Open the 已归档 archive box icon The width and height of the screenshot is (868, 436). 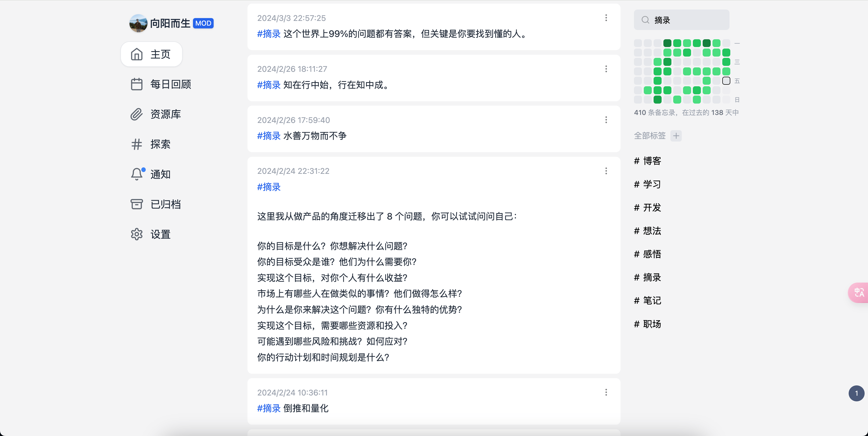(x=136, y=204)
